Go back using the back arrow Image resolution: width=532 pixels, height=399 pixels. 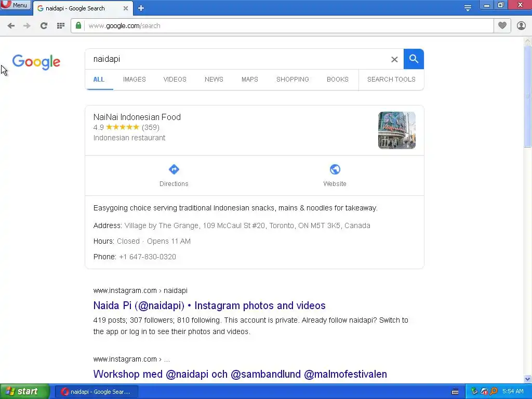[x=11, y=26]
